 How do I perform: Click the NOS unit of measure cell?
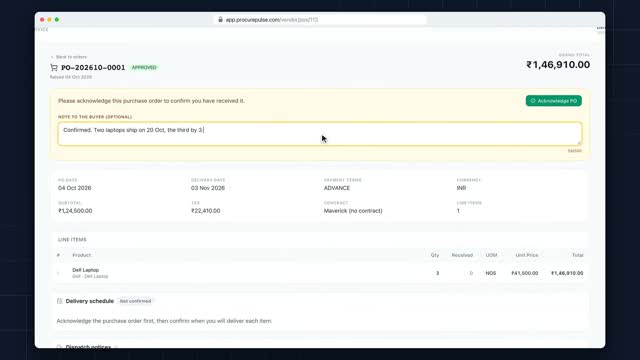click(491, 273)
